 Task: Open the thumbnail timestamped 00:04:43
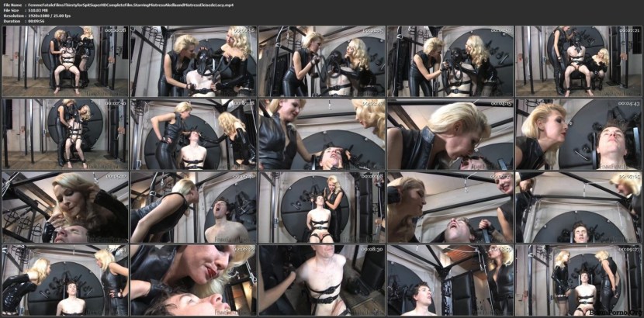coord(578,134)
